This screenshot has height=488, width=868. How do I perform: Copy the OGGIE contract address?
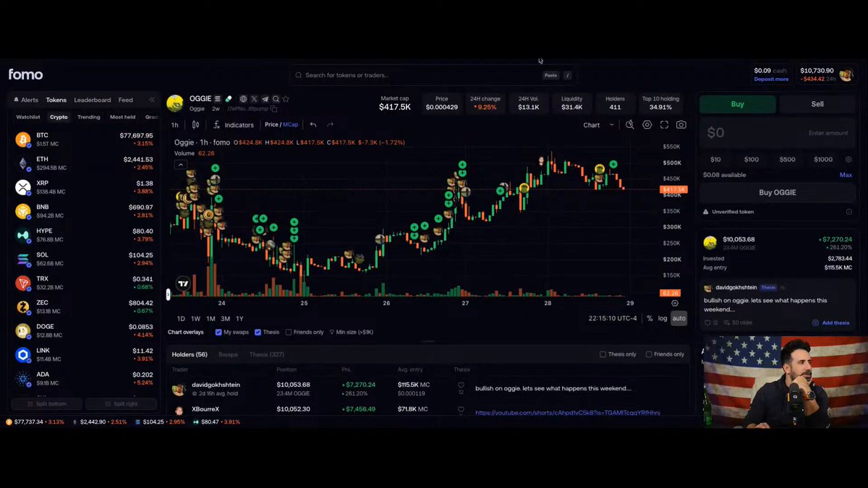273,108
